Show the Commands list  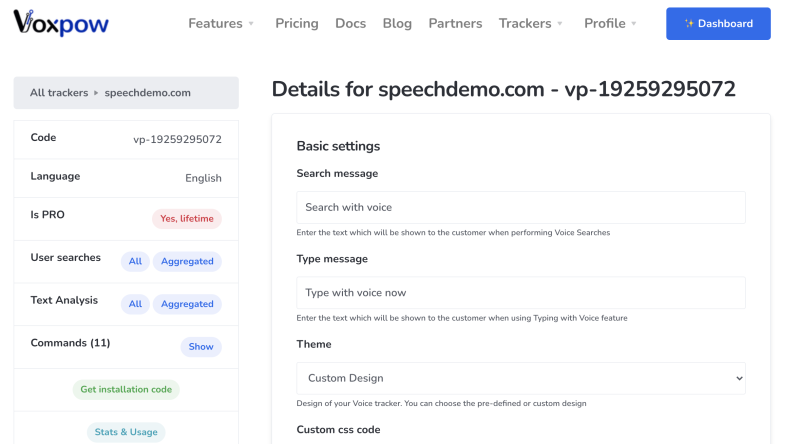click(x=201, y=347)
